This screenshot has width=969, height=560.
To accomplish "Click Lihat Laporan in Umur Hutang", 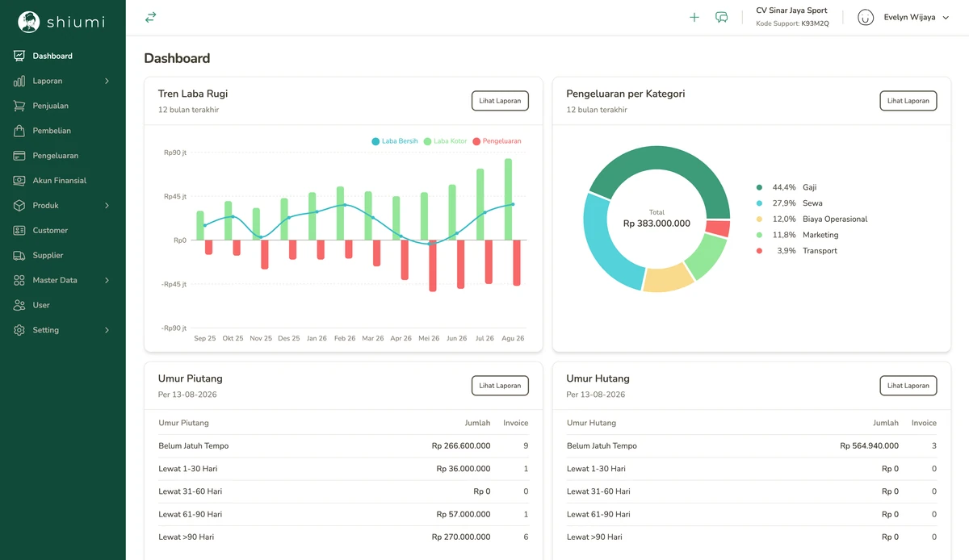I will pyautogui.click(x=908, y=386).
